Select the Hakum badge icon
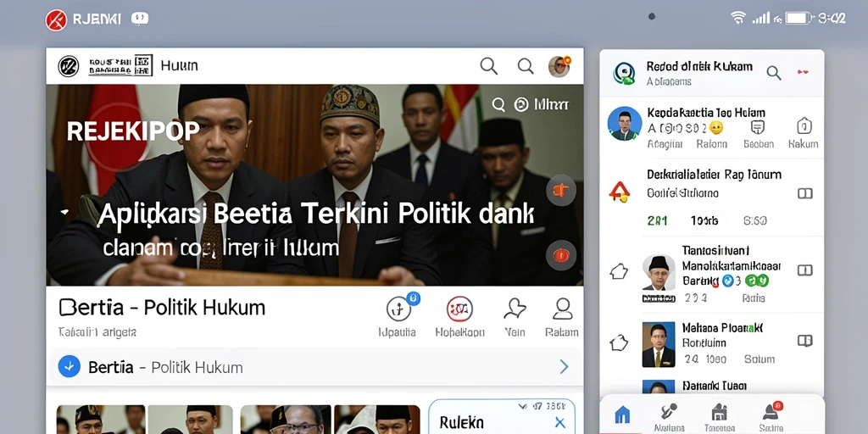Image resolution: width=868 pixels, height=434 pixels. (x=804, y=126)
